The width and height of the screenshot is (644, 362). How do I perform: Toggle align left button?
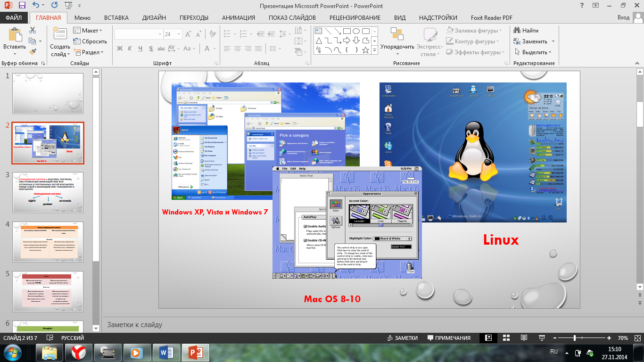(227, 48)
